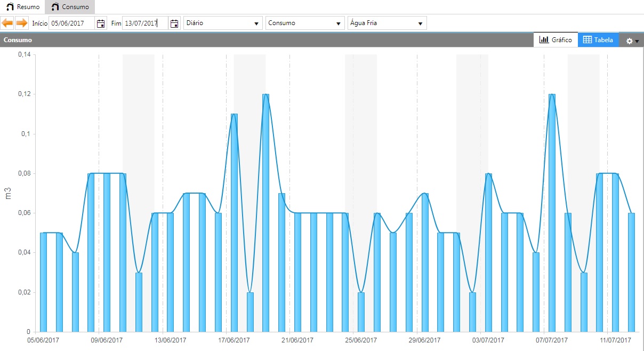The width and height of the screenshot is (644, 351).
Task: Expand the Água Fria dropdown
Action: coord(387,23)
